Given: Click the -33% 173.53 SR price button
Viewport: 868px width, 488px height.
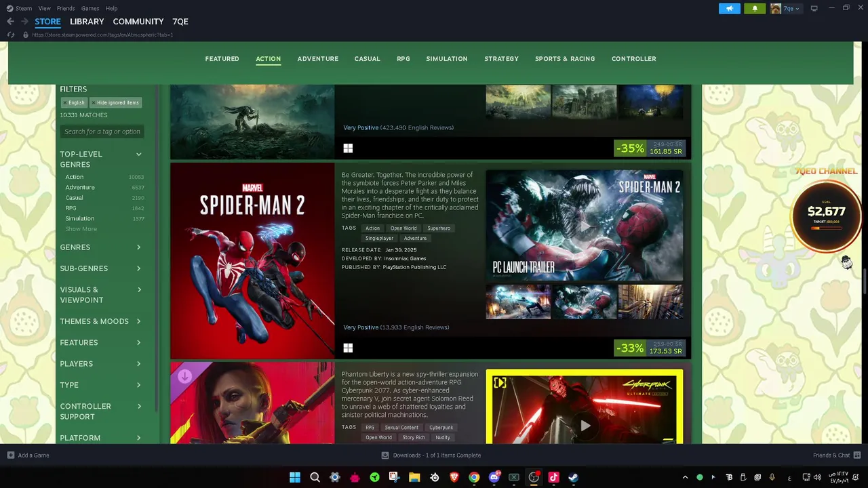Looking at the screenshot, I should pos(650,348).
